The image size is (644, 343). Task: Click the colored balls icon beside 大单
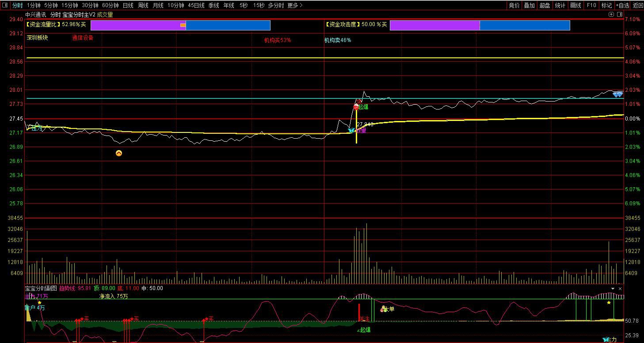(x=383, y=309)
